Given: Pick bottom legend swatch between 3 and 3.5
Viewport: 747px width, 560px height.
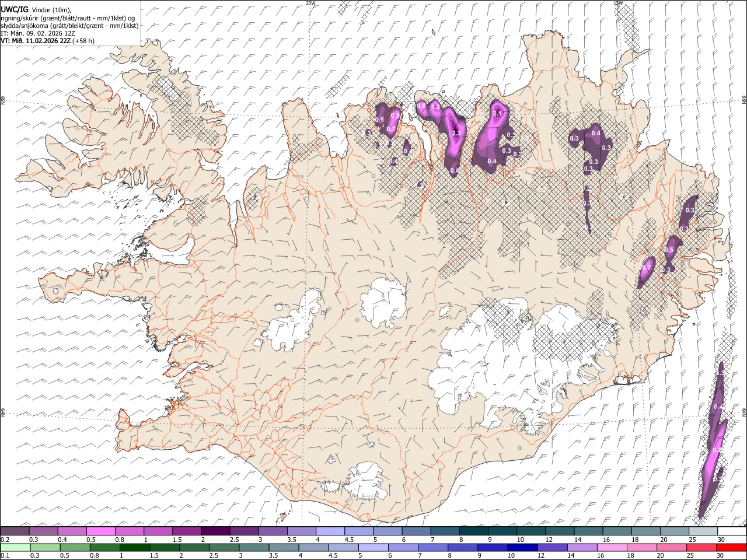Looking at the screenshot, I should point(253,548).
